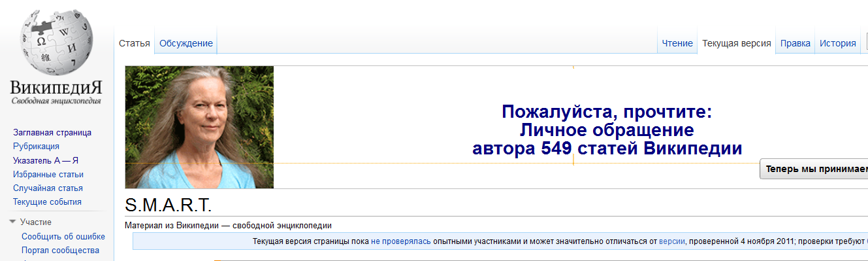Click the ВикипедиЯ wordmark text
The height and width of the screenshot is (261, 868).
[x=56, y=88]
